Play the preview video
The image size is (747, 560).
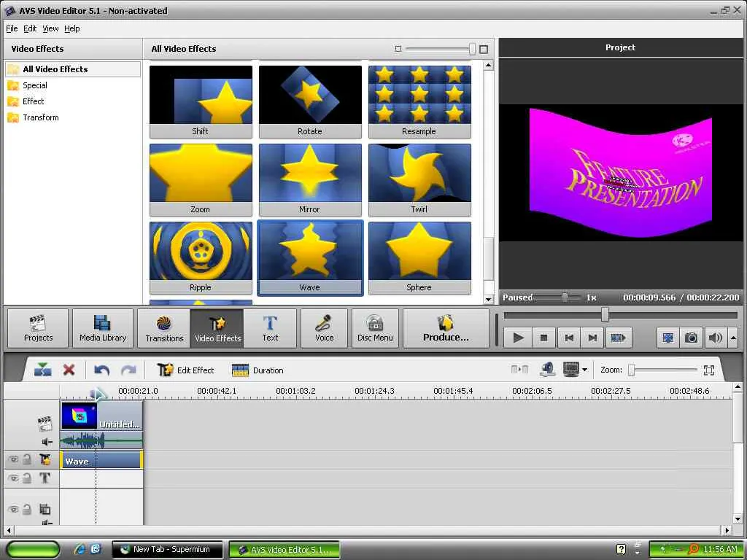click(x=519, y=338)
